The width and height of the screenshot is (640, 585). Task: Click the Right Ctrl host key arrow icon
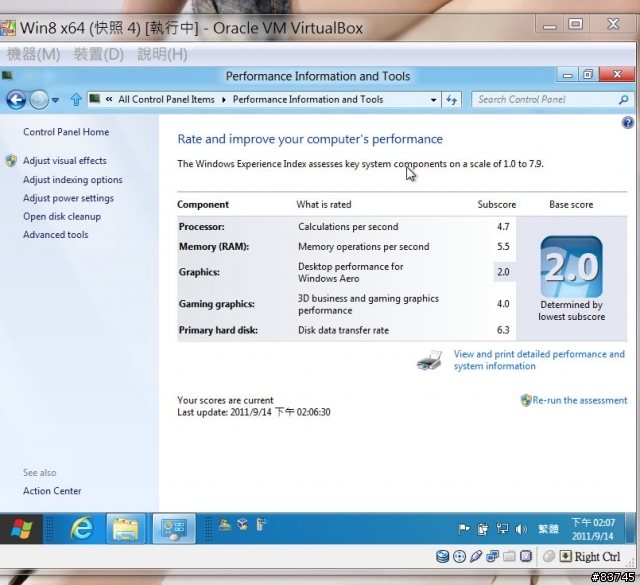point(565,556)
